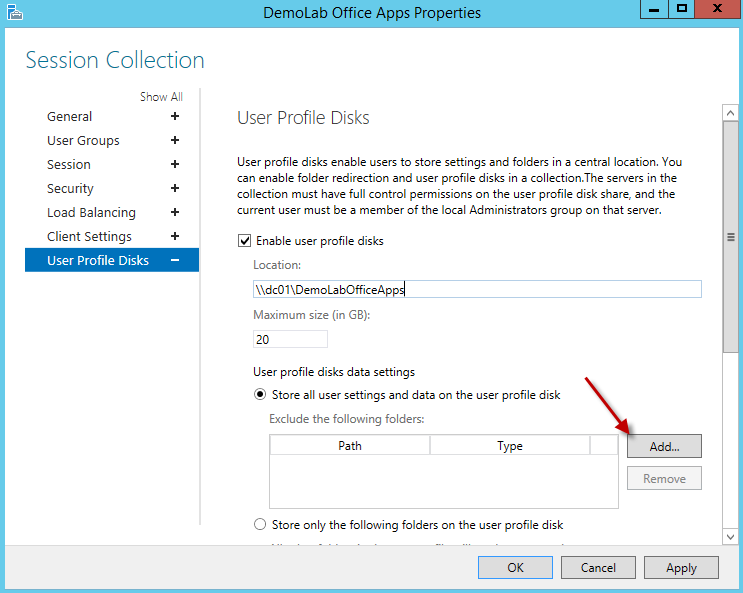
Task: Expand the Session section plus icon
Action: [175, 165]
